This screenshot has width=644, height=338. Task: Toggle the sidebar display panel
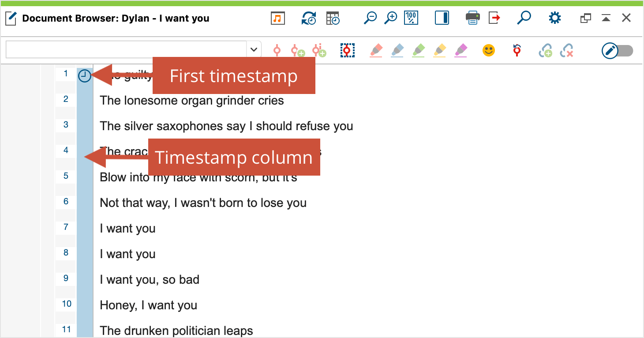[442, 18]
